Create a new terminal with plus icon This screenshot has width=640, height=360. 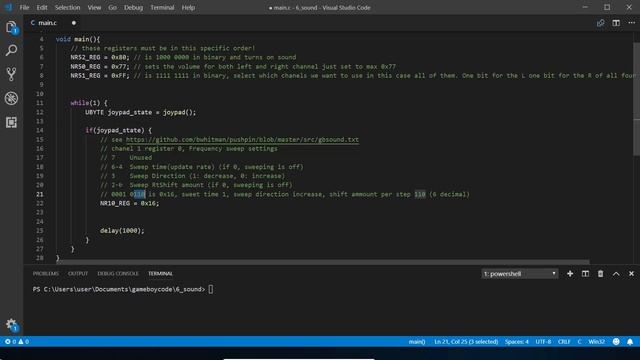tap(570, 273)
